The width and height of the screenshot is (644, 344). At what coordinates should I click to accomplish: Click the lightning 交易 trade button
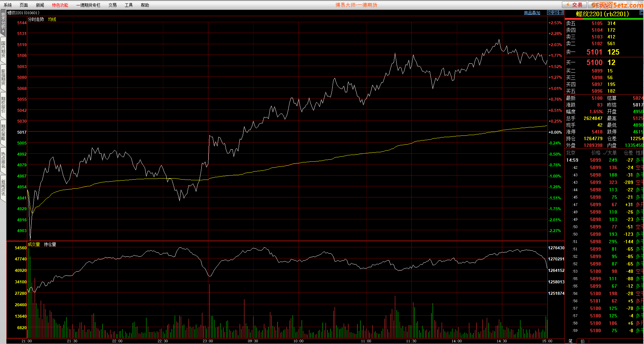point(574,5)
